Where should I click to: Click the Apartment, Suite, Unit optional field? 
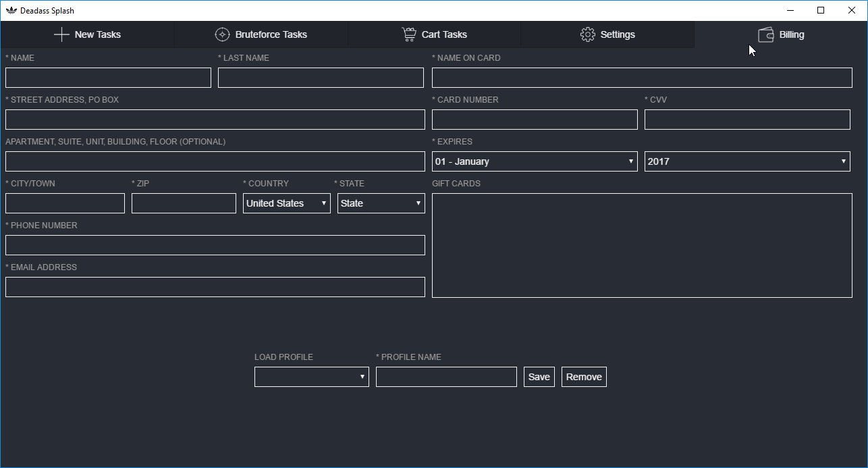pyautogui.click(x=215, y=161)
